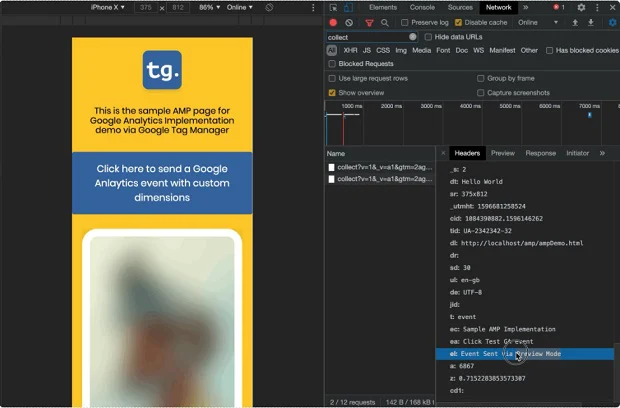
Task: Open the iPhone X device dropdown
Action: [108, 7]
